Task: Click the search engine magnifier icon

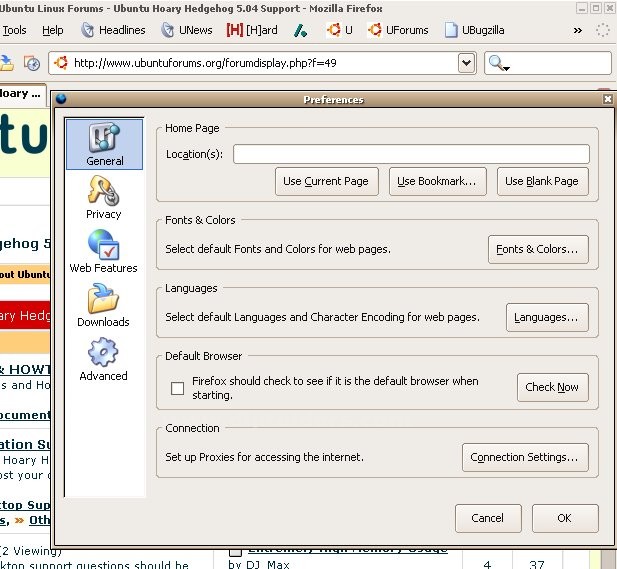Action: (x=498, y=63)
